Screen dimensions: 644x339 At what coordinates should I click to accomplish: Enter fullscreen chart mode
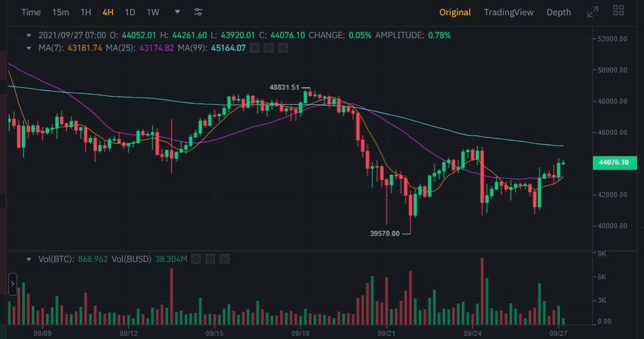click(x=592, y=12)
